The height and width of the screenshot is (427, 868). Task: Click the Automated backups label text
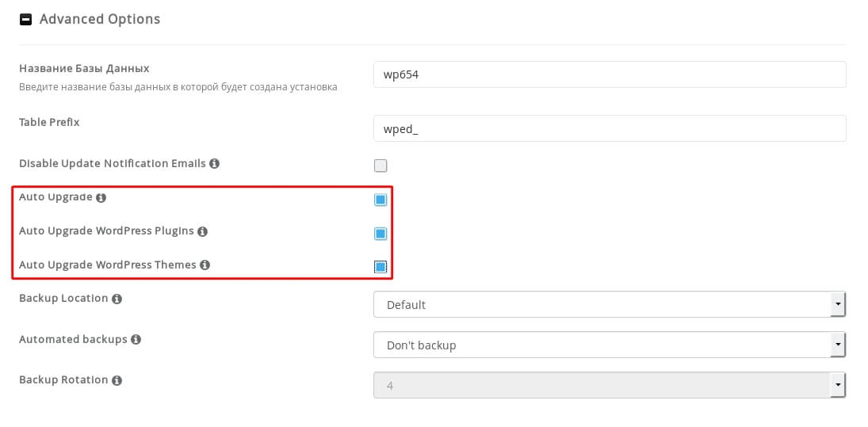pos(73,339)
